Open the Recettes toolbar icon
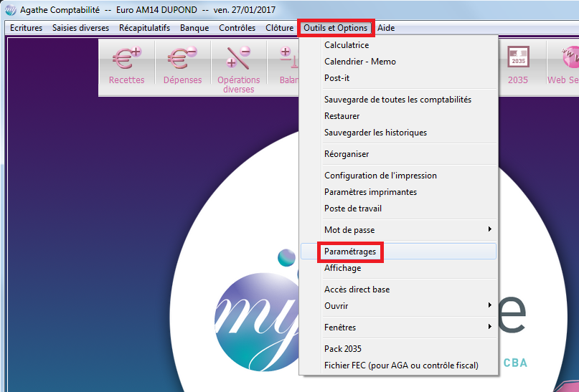 127,67
